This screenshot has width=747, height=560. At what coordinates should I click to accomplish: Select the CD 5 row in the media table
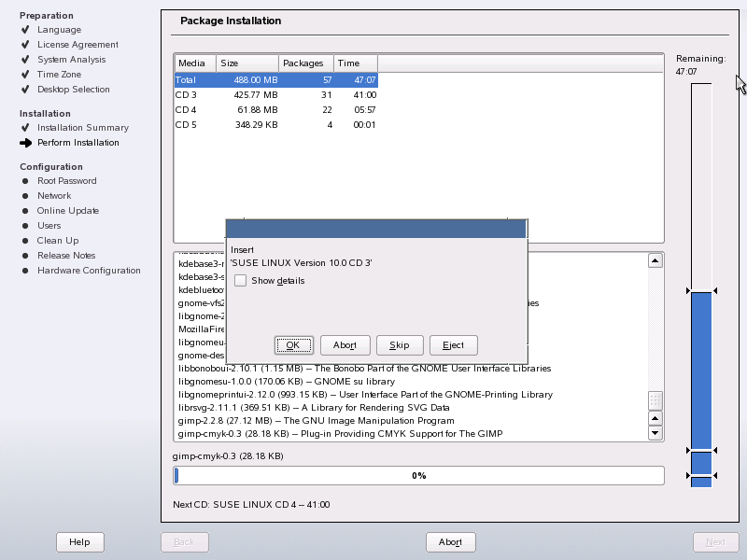(x=276, y=125)
